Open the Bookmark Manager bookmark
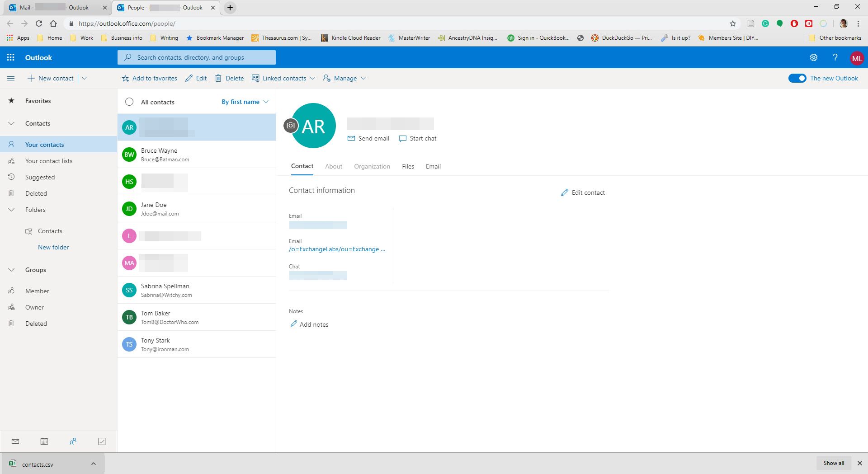 (x=215, y=38)
